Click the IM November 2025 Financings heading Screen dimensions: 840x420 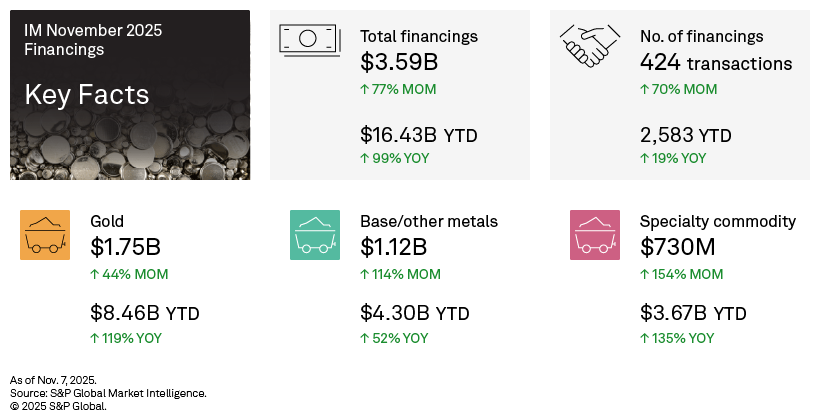tap(93, 39)
